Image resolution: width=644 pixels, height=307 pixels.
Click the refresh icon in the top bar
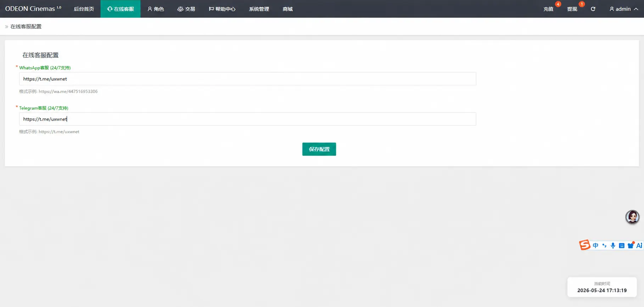(x=593, y=9)
